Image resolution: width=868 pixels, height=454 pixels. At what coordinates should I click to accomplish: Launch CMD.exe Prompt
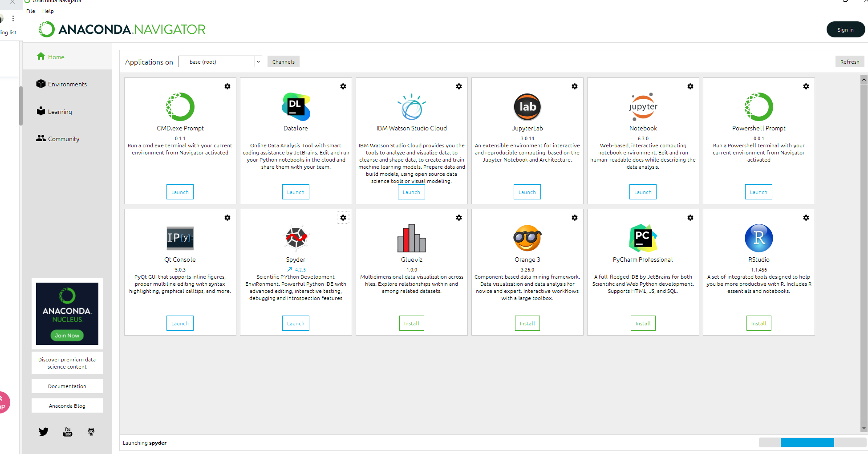pyautogui.click(x=180, y=192)
